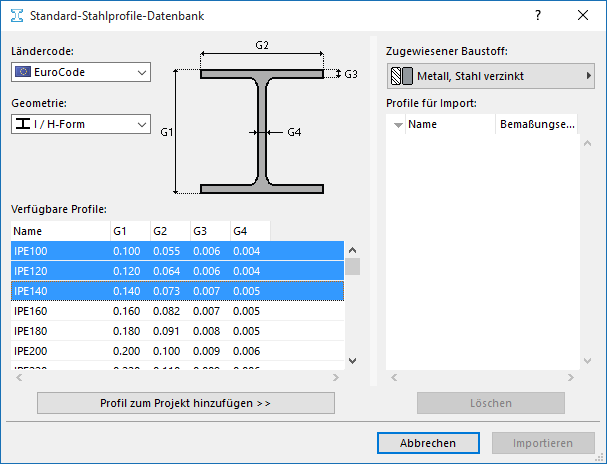This screenshot has width=607, height=464.
Task: Select the IPE200 profile row
Action: (x=177, y=351)
